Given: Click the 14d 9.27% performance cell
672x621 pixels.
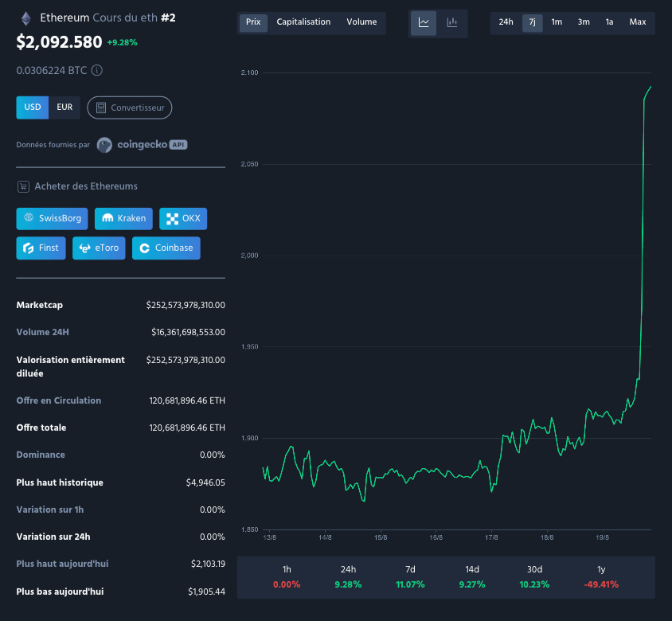Looking at the screenshot, I should tap(472, 577).
